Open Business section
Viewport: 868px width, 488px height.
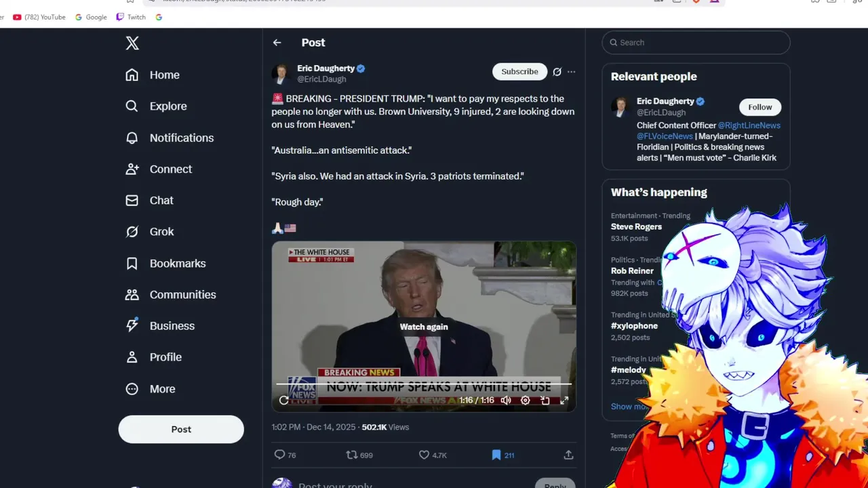point(160,325)
